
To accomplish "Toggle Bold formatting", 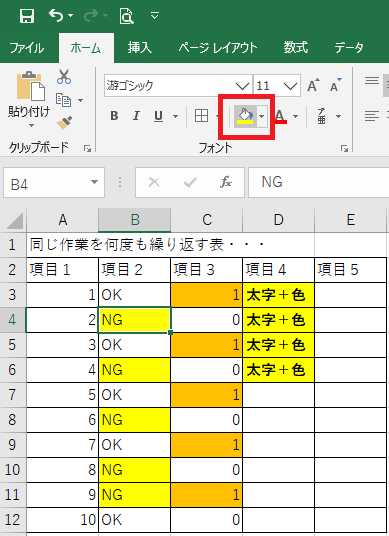I will point(114,116).
